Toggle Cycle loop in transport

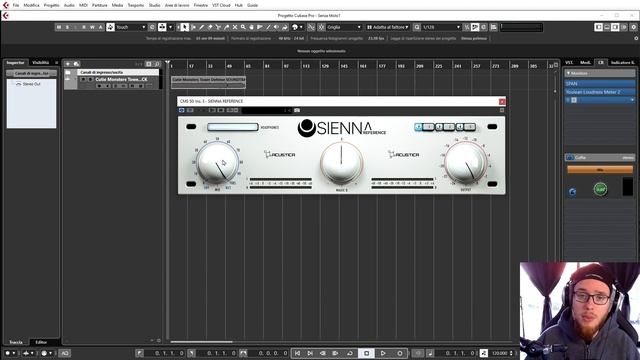349,353
